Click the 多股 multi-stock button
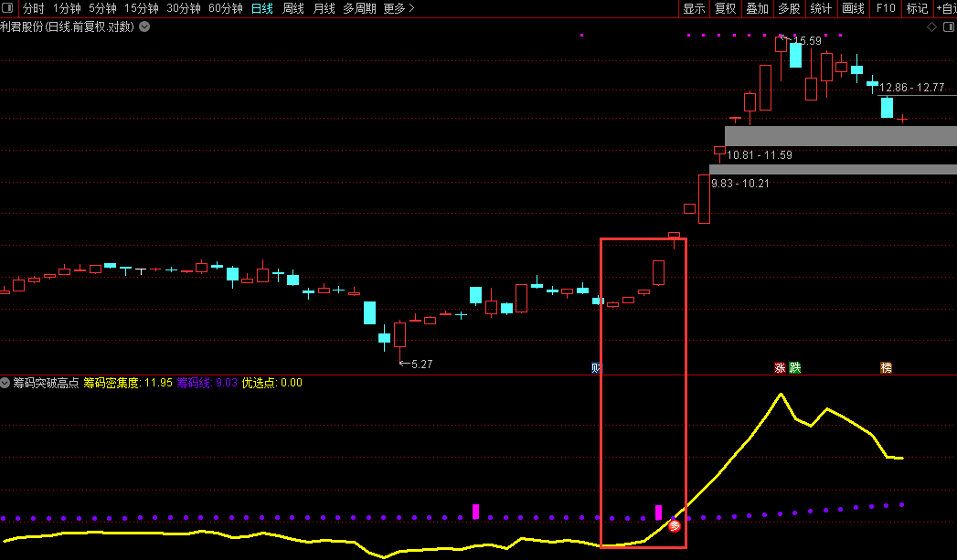 point(789,8)
